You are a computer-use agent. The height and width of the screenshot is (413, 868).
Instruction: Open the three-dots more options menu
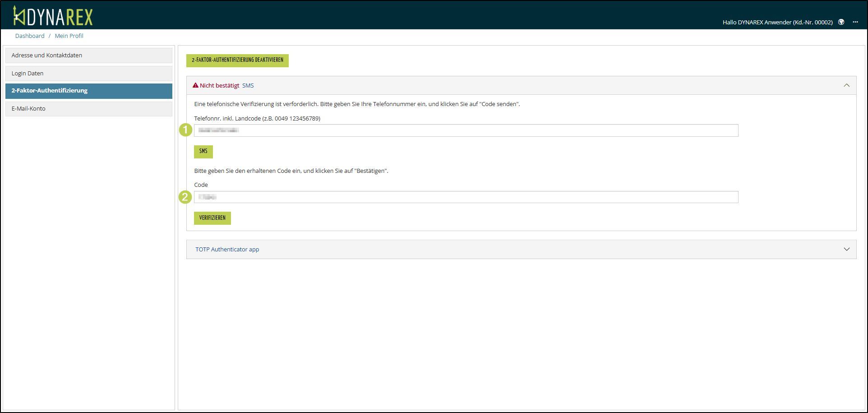(x=855, y=22)
